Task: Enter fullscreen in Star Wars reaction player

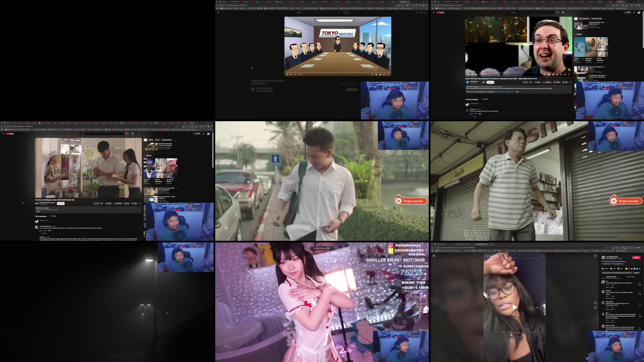Action: point(569,74)
